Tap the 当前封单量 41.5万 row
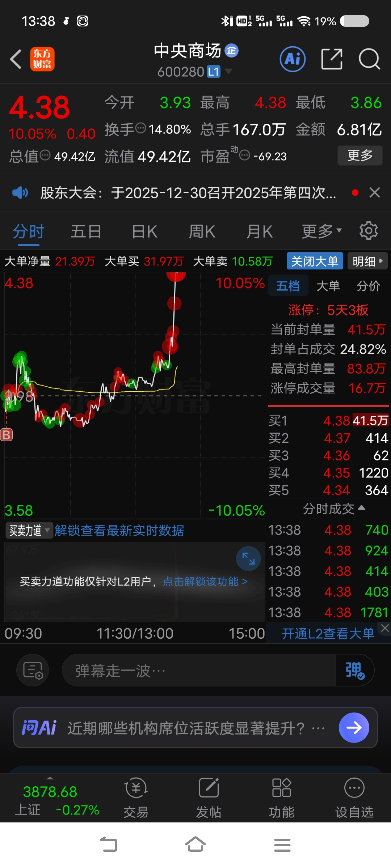This screenshot has height=868, width=391. coord(328,329)
